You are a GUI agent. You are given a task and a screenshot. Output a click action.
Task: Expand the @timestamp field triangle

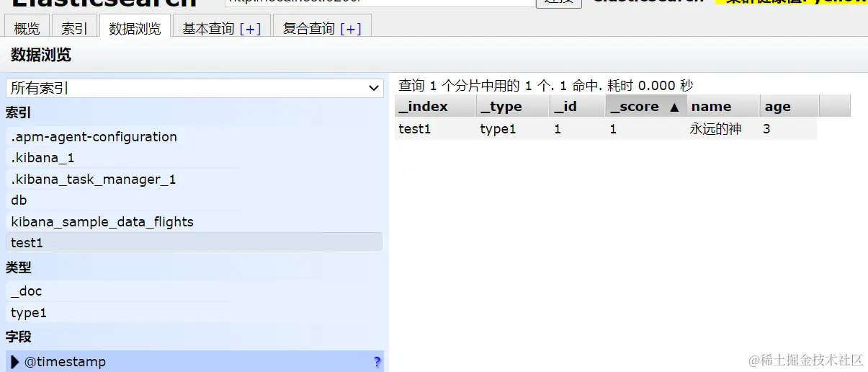pyautogui.click(x=15, y=362)
